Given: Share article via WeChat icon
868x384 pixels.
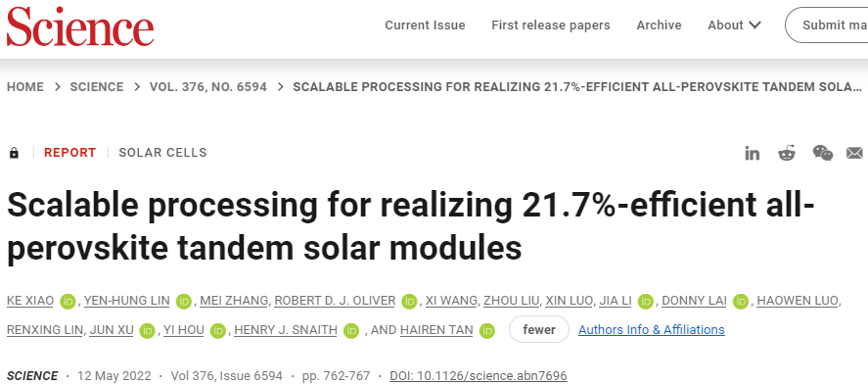Looking at the screenshot, I should click(823, 153).
